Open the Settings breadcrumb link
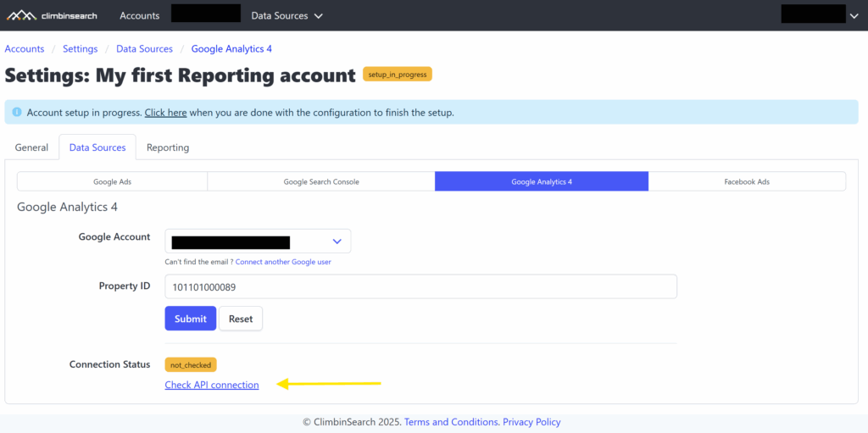The height and width of the screenshot is (433, 868). [80, 49]
